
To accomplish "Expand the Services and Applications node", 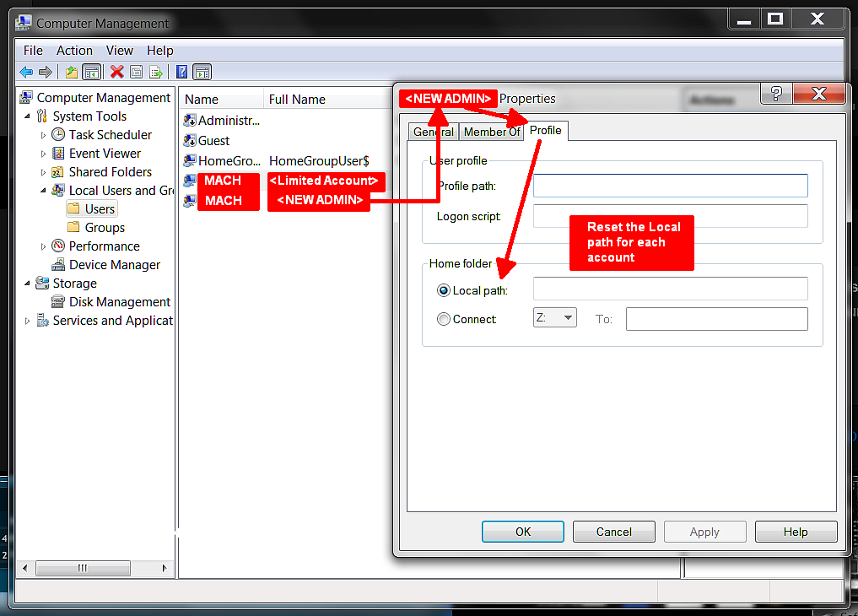I will click(27, 321).
